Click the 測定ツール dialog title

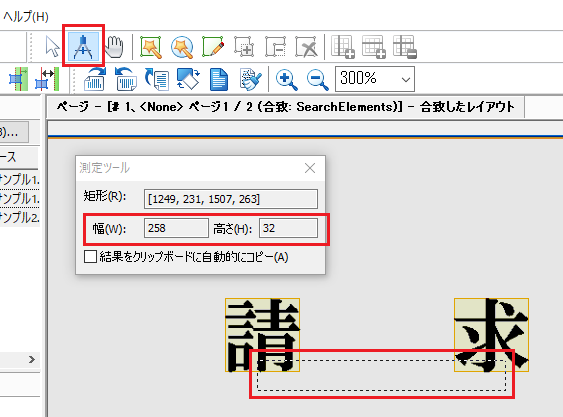(x=104, y=168)
